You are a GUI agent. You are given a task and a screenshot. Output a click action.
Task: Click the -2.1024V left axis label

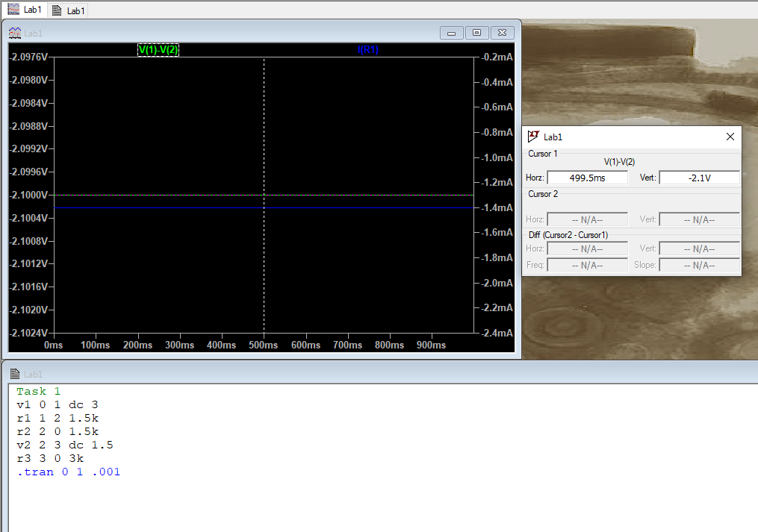(x=29, y=333)
